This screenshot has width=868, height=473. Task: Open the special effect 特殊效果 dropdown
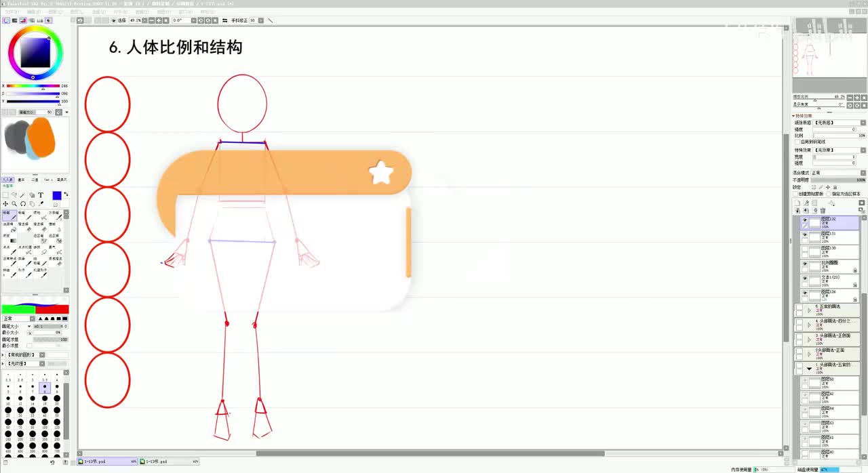point(839,150)
